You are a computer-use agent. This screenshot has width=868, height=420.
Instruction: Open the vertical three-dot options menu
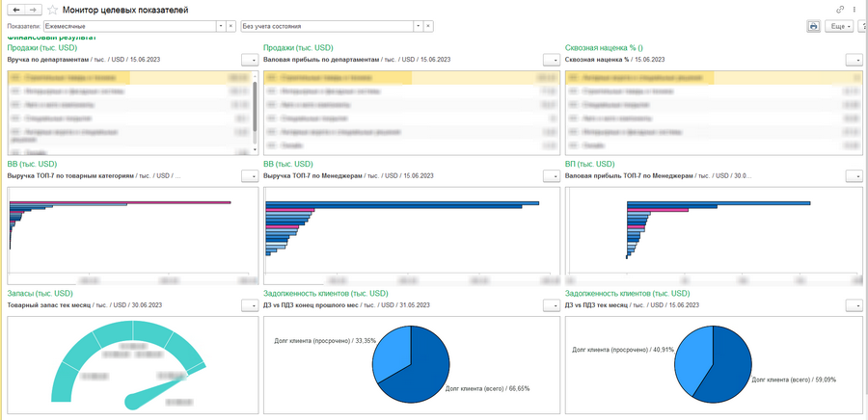coord(854,10)
